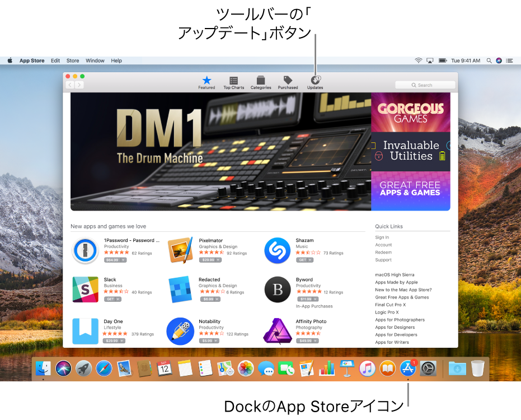This screenshot has height=420, width=521.
Task: Open the Great Free Apps & Games banner
Action: tap(411, 191)
